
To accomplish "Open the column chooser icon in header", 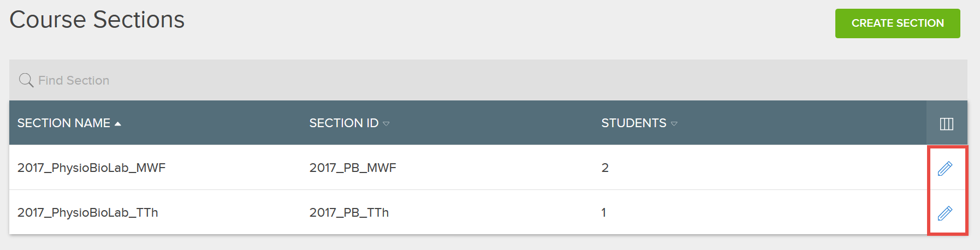I will point(947,124).
